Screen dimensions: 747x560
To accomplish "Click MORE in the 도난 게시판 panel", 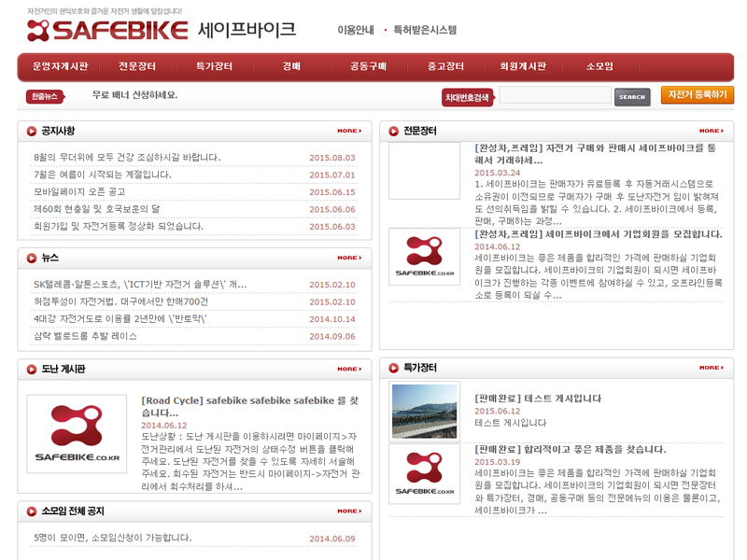I will click(349, 369).
